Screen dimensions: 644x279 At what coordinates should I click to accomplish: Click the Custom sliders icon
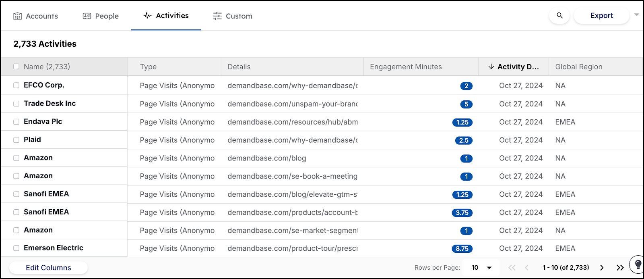click(x=217, y=16)
